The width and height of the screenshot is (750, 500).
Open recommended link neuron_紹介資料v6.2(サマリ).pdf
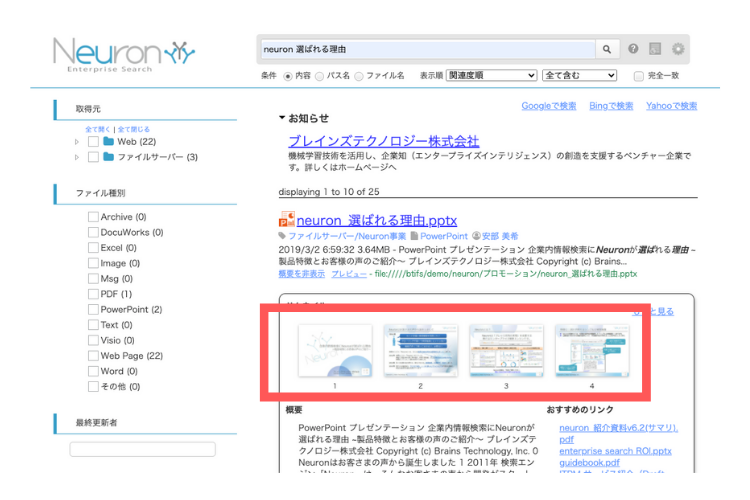[618, 433]
